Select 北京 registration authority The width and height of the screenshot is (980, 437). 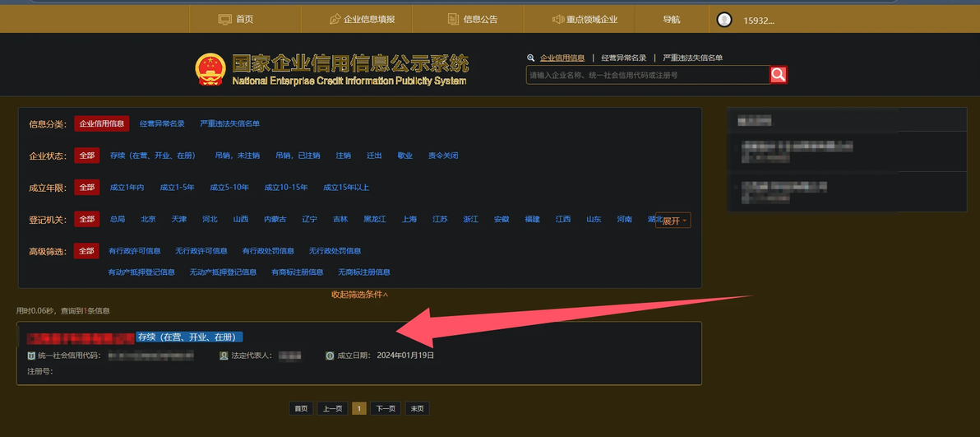tap(149, 219)
